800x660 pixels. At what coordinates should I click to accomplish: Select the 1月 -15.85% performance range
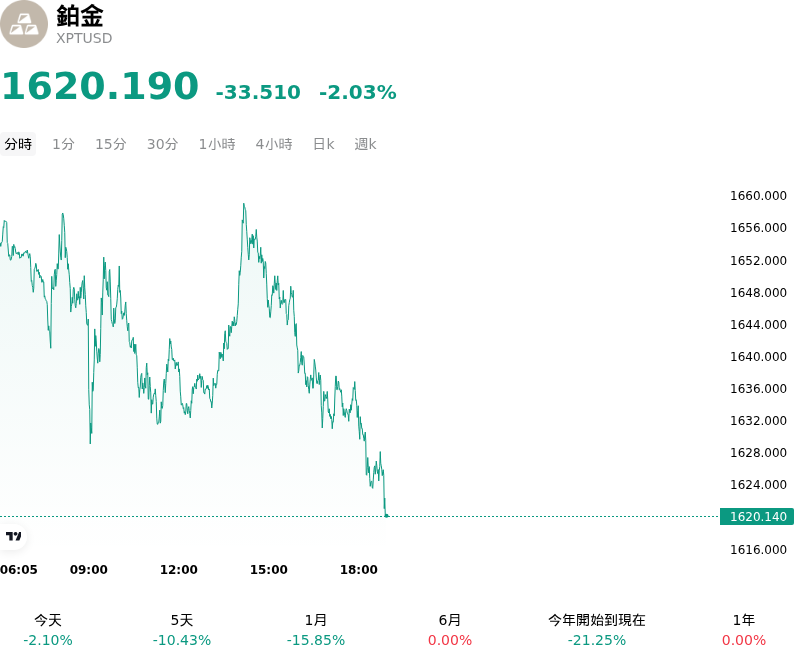(316, 630)
